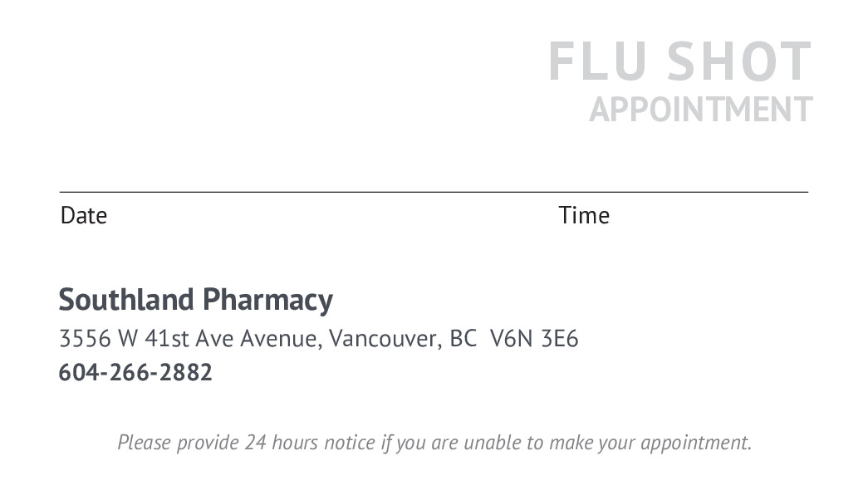Viewport: 868px width, 490px height.
Task: Click the phone number 604-266-2882
Action: pyautogui.click(x=135, y=373)
